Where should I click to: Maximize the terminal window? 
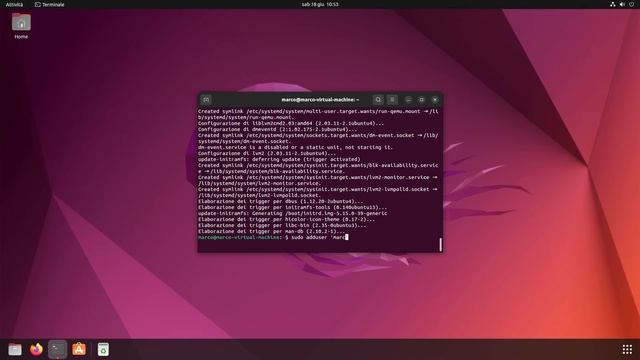pyautogui.click(x=422, y=100)
